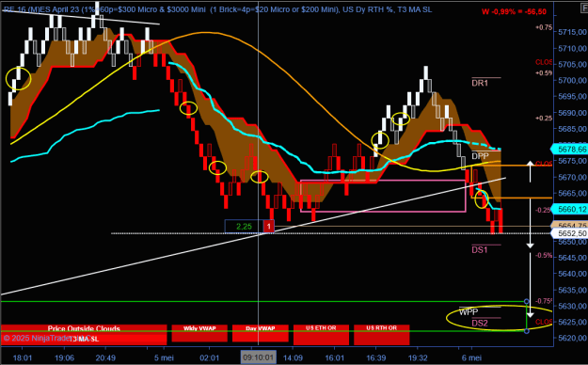Screen dimensions: 588x365
Task: Click the 02:01 time axis label
Action: [x=209, y=357]
